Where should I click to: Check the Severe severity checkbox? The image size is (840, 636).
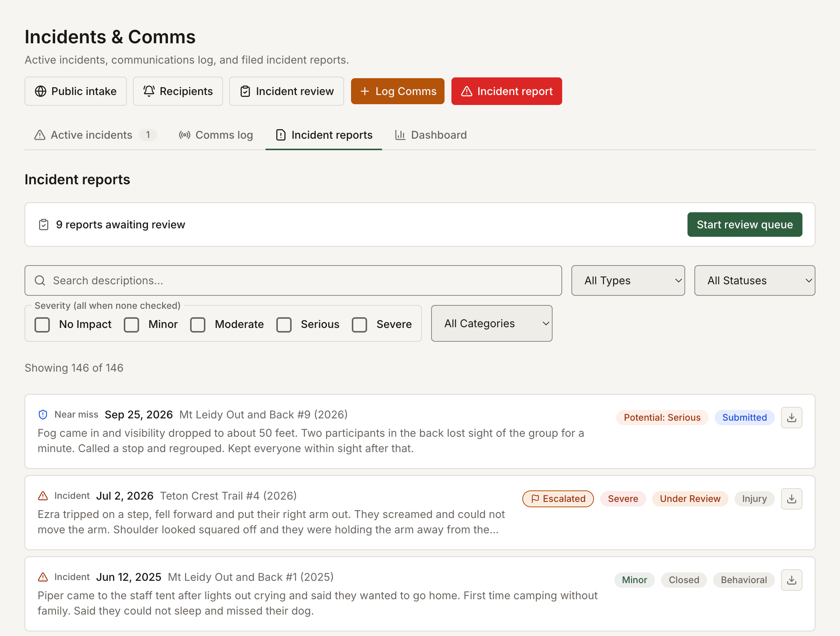point(359,325)
